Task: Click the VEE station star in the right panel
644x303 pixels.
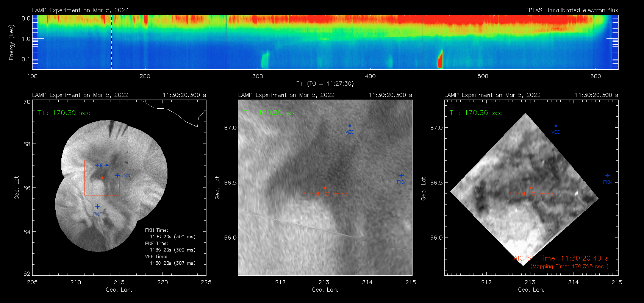Action: pyautogui.click(x=556, y=126)
